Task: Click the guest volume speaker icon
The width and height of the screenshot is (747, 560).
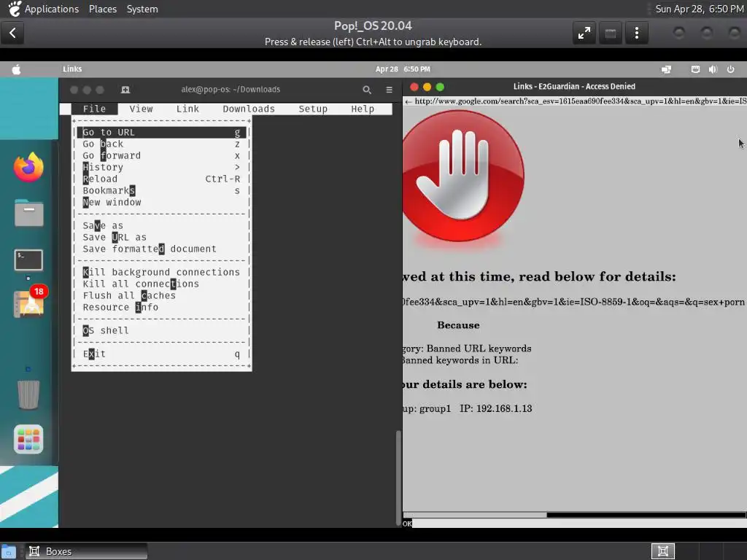Action: [713, 69]
